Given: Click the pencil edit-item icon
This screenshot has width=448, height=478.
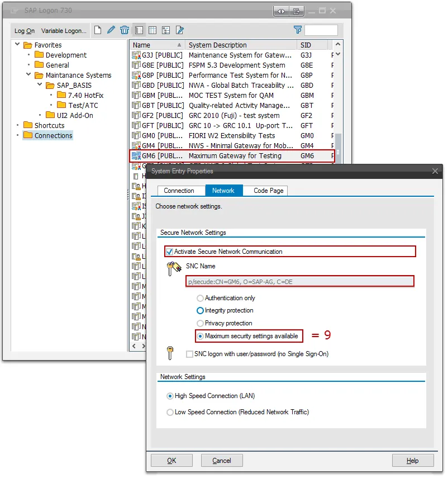Looking at the screenshot, I should point(111,30).
